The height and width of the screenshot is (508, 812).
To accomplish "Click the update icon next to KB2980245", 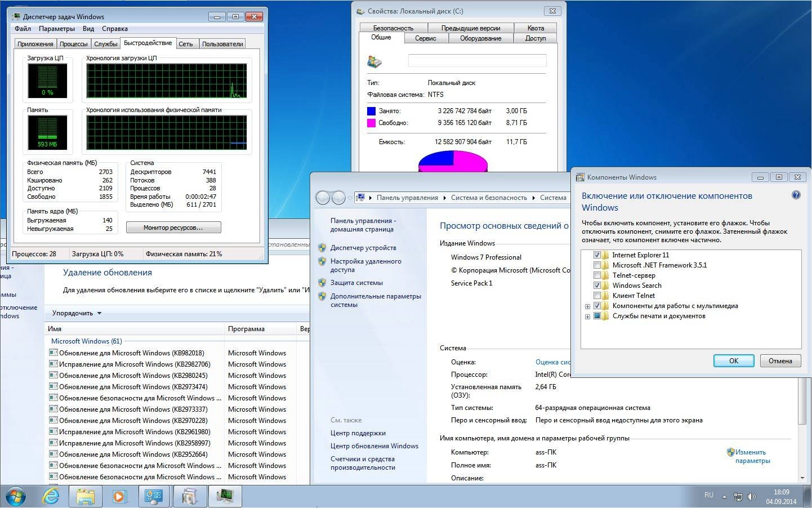I will click(53, 376).
